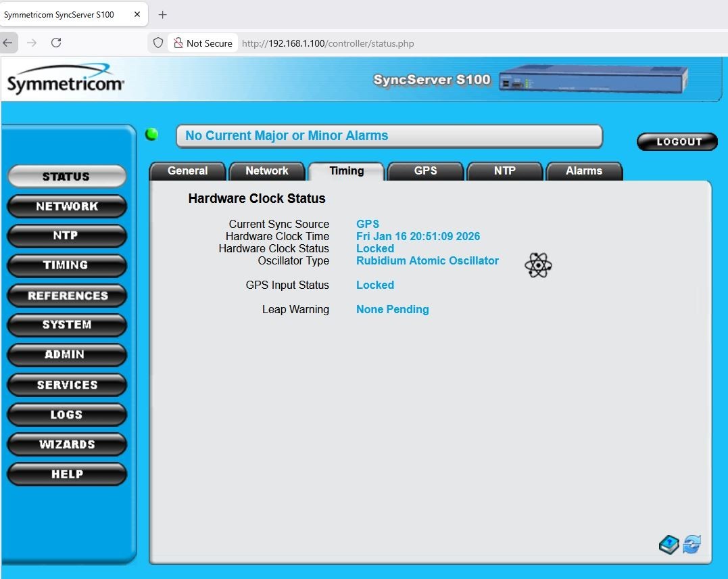The image size is (728, 579).
Task: Open the TIMING sidebar menu
Action: [67, 265]
